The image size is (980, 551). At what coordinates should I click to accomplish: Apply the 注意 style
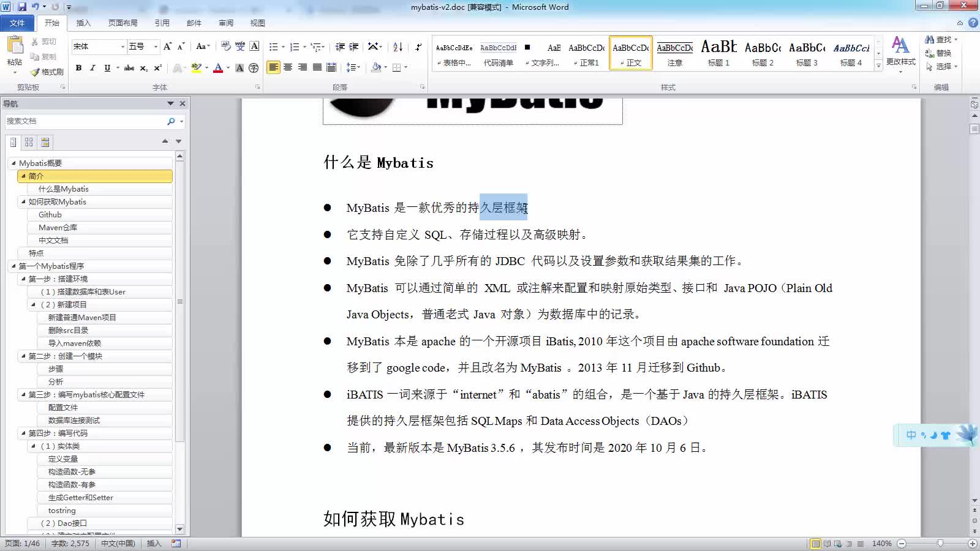point(674,53)
